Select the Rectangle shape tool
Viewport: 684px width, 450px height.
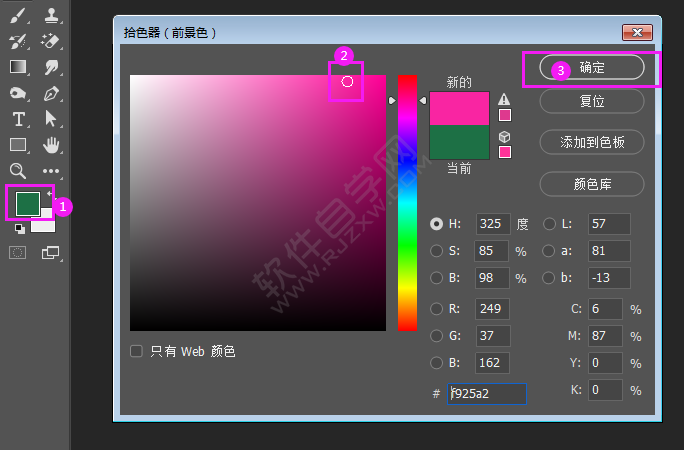pyautogui.click(x=17, y=144)
